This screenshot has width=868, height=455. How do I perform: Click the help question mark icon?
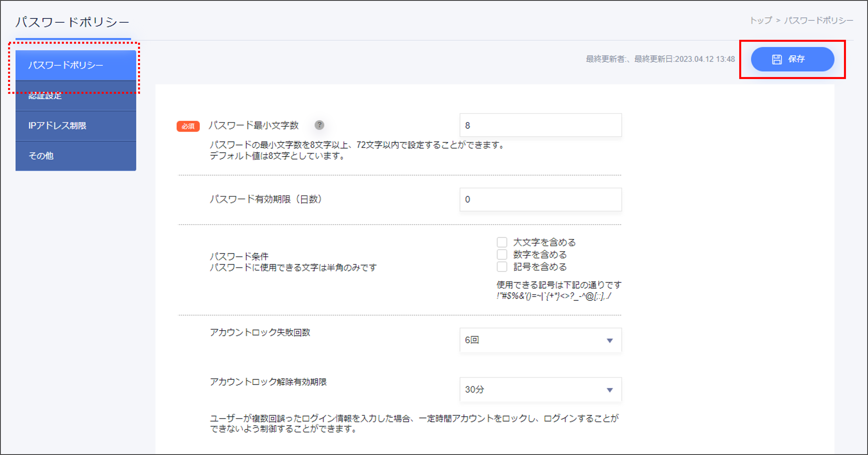click(x=319, y=125)
